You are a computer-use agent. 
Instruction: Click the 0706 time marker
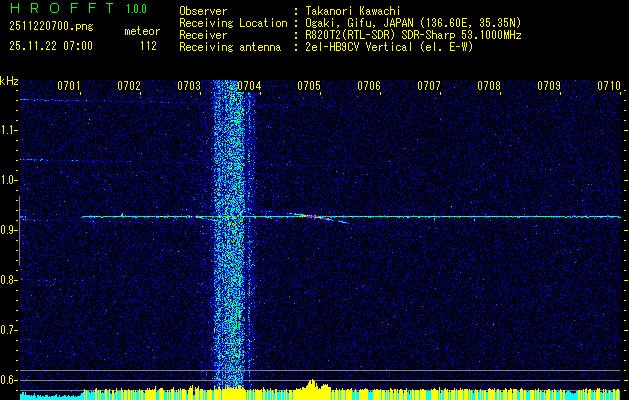coord(369,85)
